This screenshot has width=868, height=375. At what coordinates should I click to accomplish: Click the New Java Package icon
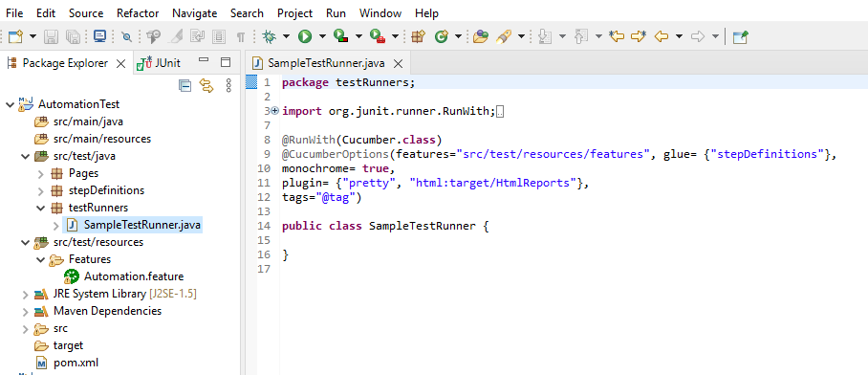[x=418, y=36]
